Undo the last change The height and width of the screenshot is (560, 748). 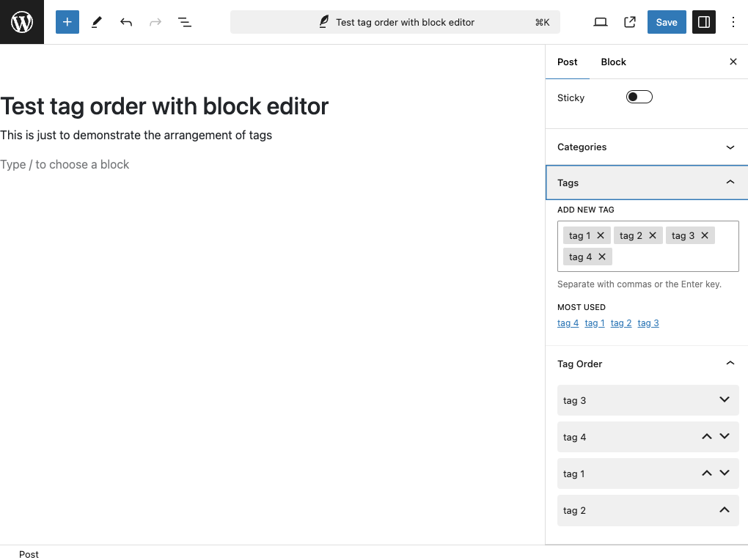point(126,22)
